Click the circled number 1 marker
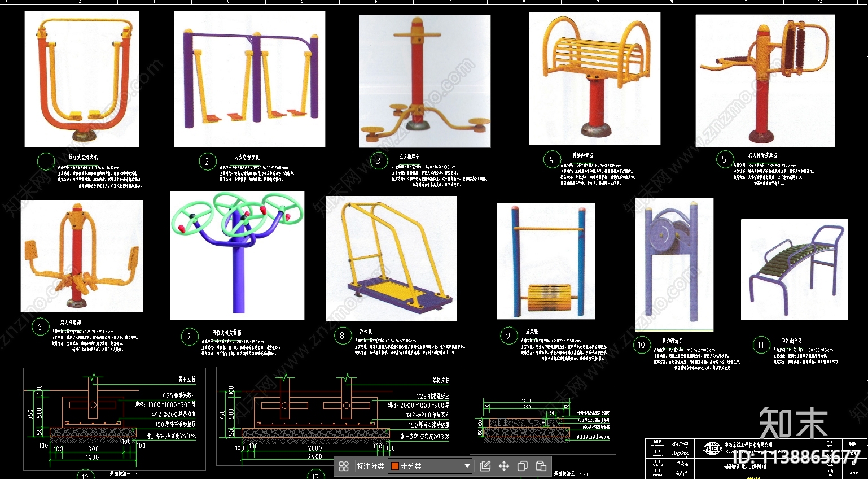The width and height of the screenshot is (868, 479). click(x=46, y=162)
